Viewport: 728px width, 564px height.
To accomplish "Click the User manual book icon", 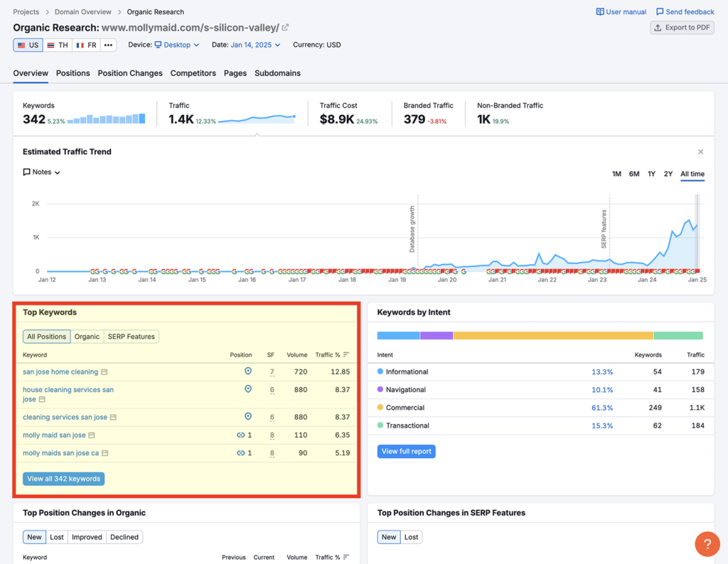I will click(x=600, y=11).
